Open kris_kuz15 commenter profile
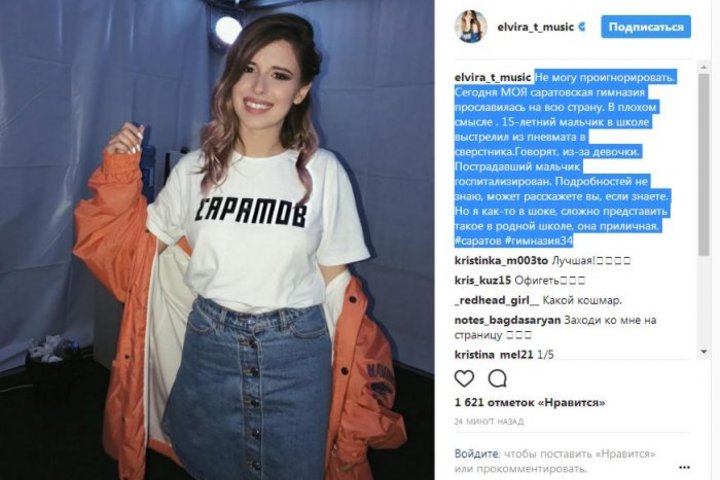Screen dimensions: 720x480 point(483,280)
